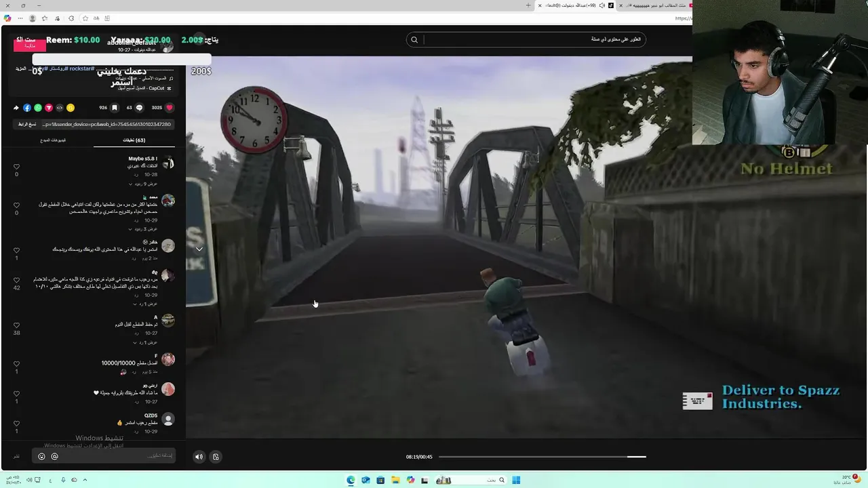Expand 1 reply under the 42-likes comment
Image resolution: width=868 pixels, height=488 pixels.
click(144, 304)
